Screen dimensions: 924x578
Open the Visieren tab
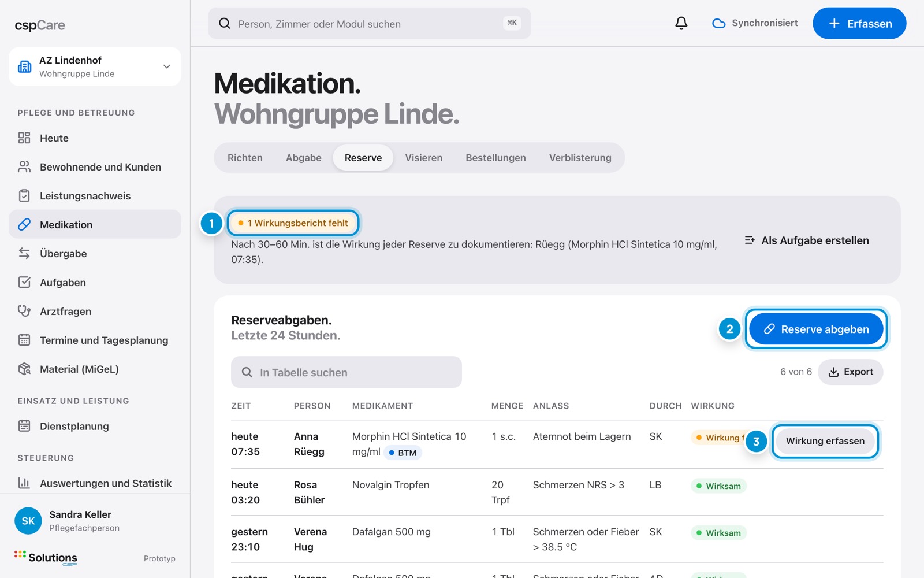[x=424, y=158]
